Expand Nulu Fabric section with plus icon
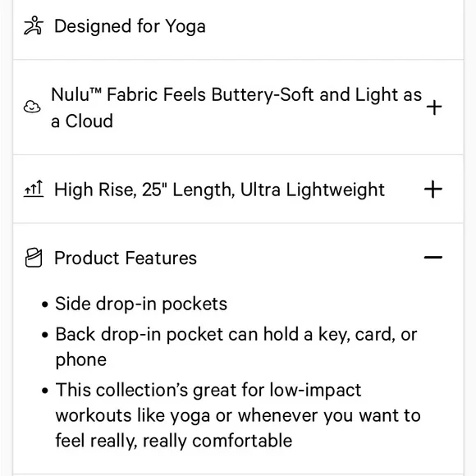This screenshot has width=476, height=476. (x=434, y=108)
